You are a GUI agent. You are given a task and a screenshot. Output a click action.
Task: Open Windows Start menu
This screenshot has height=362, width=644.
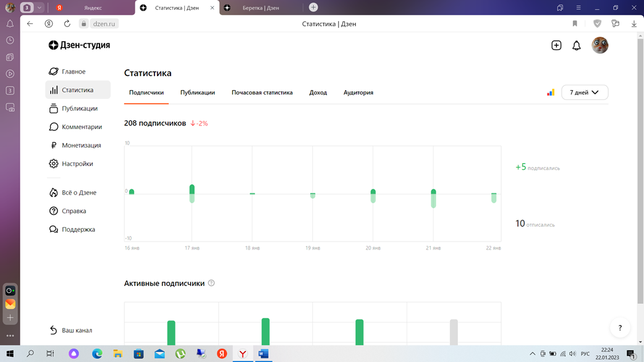(x=10, y=353)
